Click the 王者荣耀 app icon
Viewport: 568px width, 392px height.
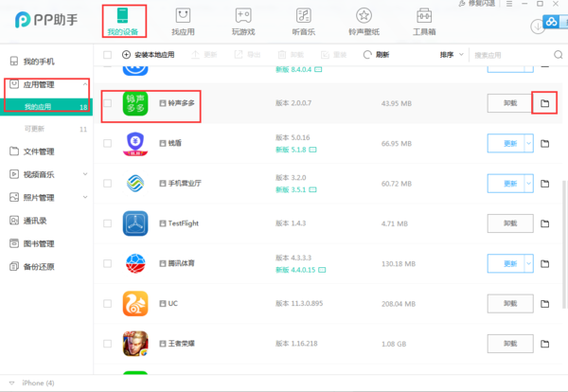135,344
